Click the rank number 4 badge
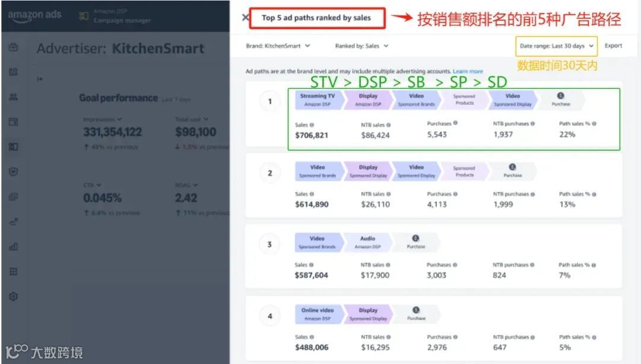 tap(270, 316)
